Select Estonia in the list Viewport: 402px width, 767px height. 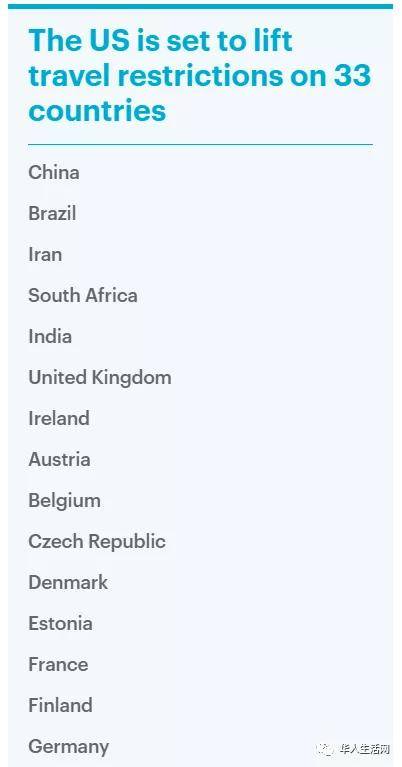(60, 624)
